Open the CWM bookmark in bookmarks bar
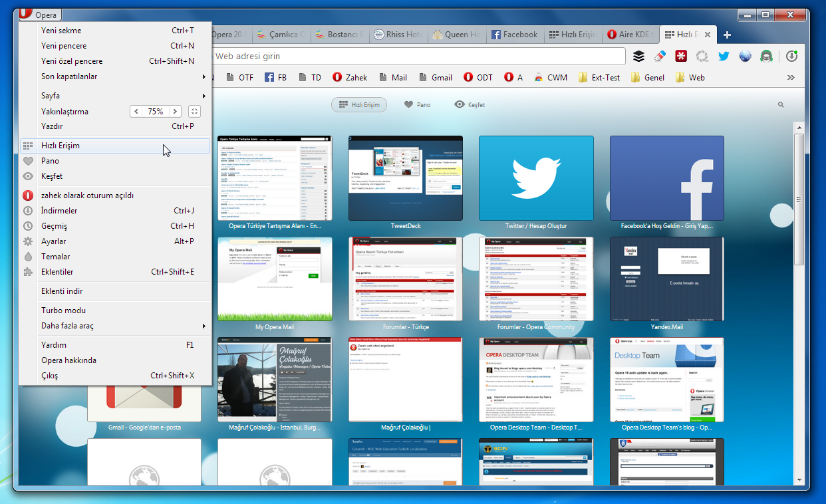The height and width of the screenshot is (504, 826). pos(551,78)
